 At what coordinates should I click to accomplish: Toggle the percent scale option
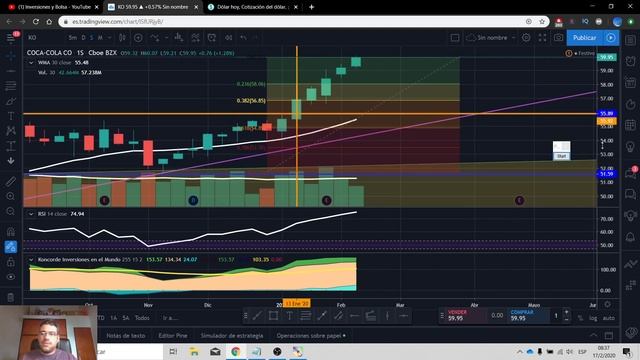580,318
